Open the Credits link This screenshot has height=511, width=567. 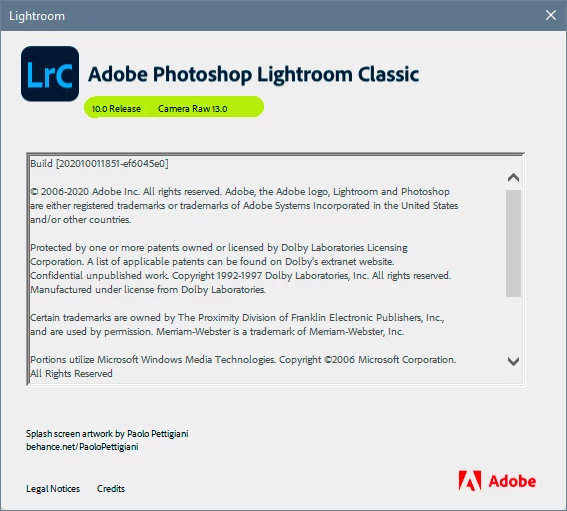coord(111,489)
